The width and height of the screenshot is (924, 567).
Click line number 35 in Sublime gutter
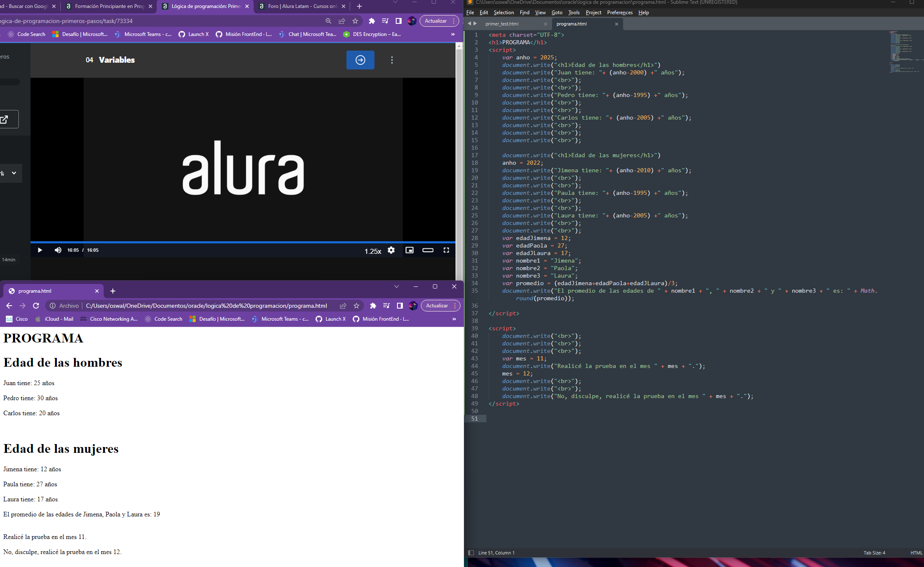tap(475, 291)
